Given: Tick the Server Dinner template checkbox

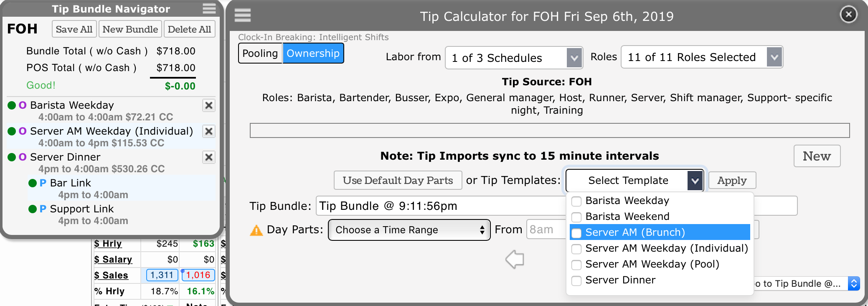Looking at the screenshot, I should [x=576, y=280].
